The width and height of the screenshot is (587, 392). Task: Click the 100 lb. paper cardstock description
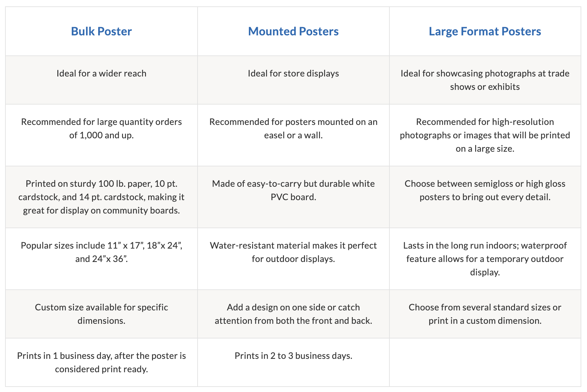(x=101, y=197)
